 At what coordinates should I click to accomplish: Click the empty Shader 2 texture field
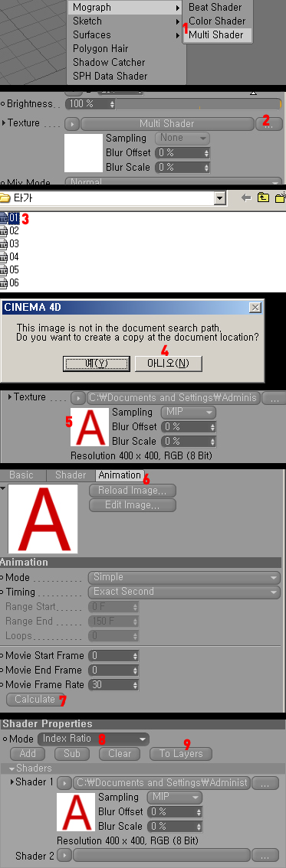click(x=162, y=856)
